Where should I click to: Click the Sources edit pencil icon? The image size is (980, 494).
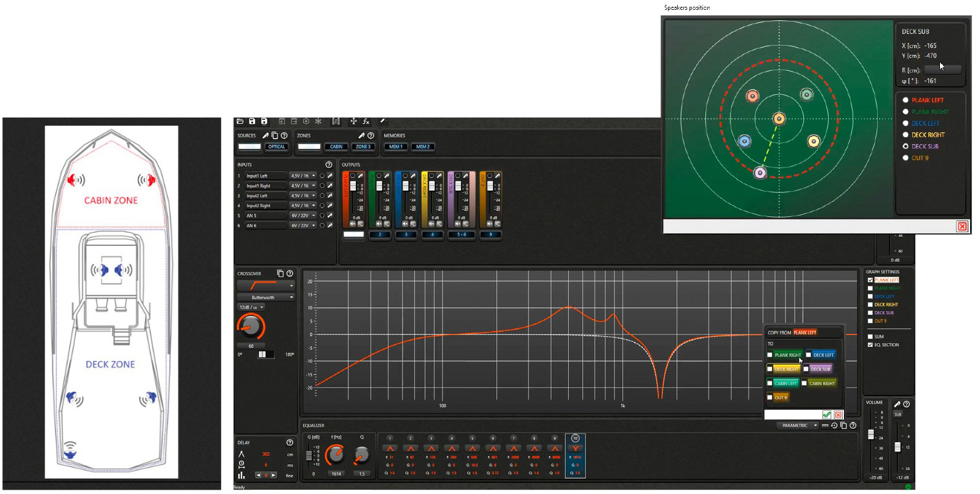click(266, 136)
